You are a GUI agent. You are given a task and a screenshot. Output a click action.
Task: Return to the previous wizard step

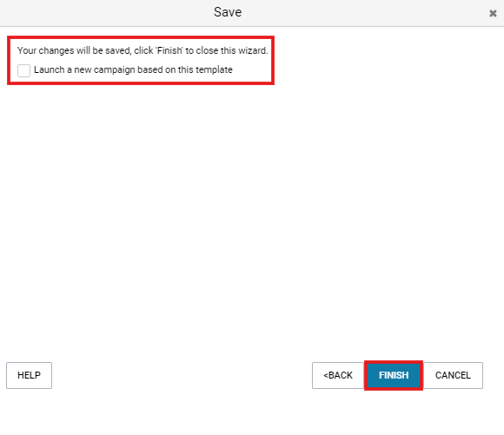click(x=338, y=375)
